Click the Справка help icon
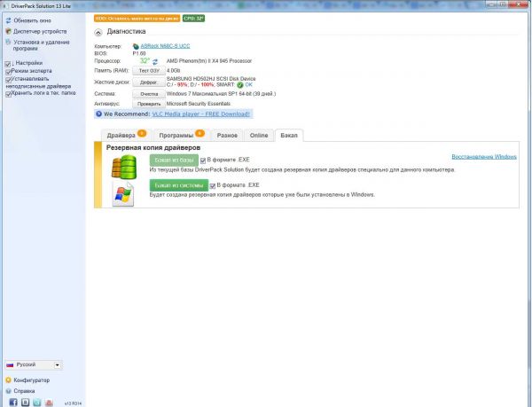 click(x=9, y=391)
